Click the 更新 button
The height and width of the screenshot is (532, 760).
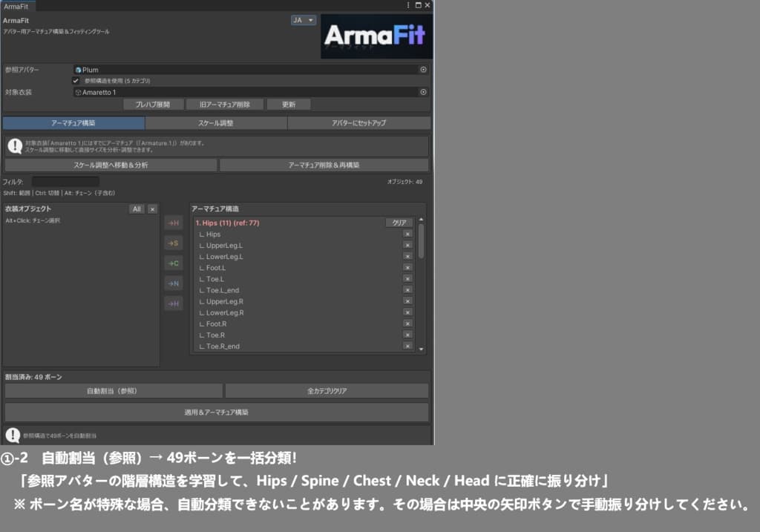click(x=289, y=104)
